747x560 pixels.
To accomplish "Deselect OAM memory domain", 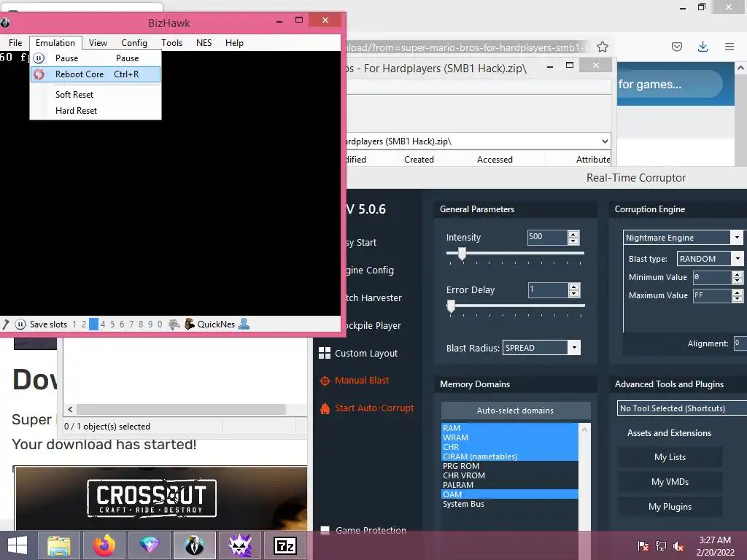I will 510,494.
